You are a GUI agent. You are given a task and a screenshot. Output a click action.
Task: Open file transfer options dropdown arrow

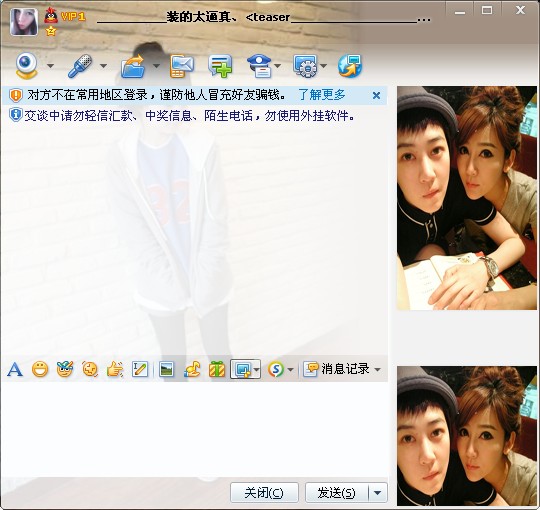(156, 66)
